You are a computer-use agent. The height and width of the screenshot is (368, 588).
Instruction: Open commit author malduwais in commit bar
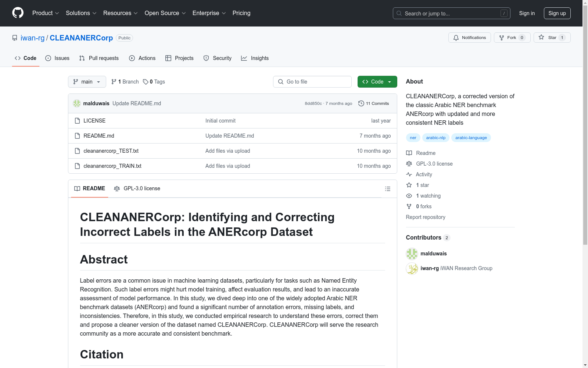coord(96,103)
